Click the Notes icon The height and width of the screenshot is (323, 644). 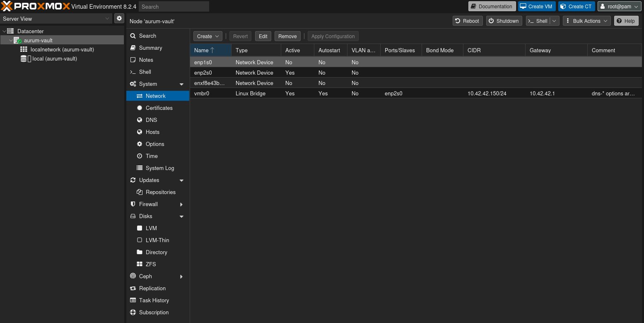tap(133, 60)
